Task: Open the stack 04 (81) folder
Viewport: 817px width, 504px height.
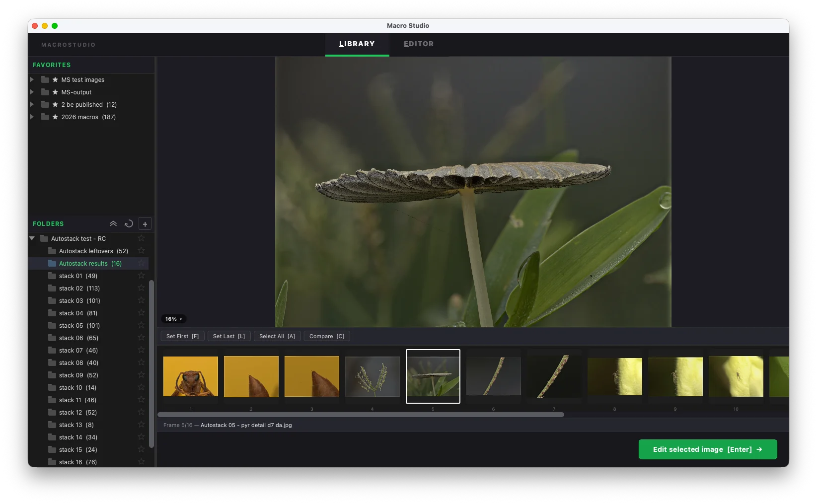Action: pyautogui.click(x=88, y=313)
